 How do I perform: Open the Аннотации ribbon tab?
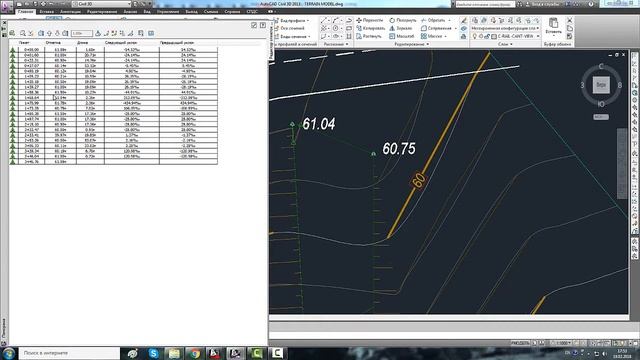click(x=70, y=11)
